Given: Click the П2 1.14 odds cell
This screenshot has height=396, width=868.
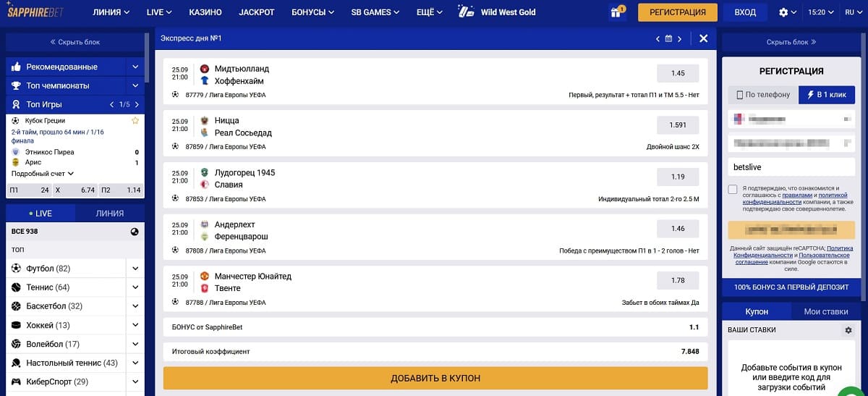Looking at the screenshot, I should (122, 190).
